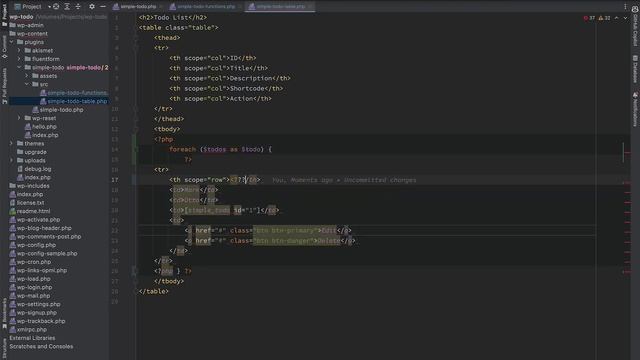Screen dimensions: 640x360
Task: Expand the wp-reset folder
Action: point(19,118)
